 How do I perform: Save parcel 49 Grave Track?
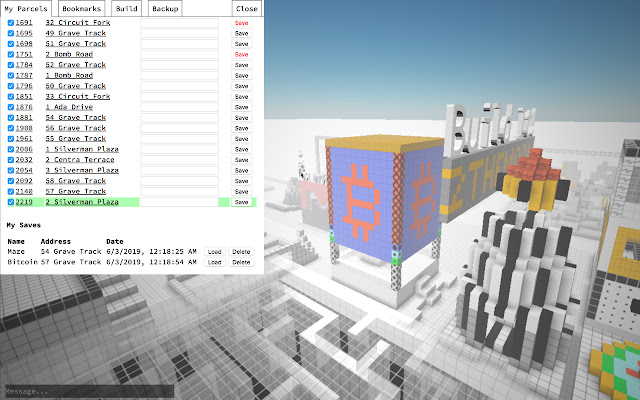click(x=241, y=33)
